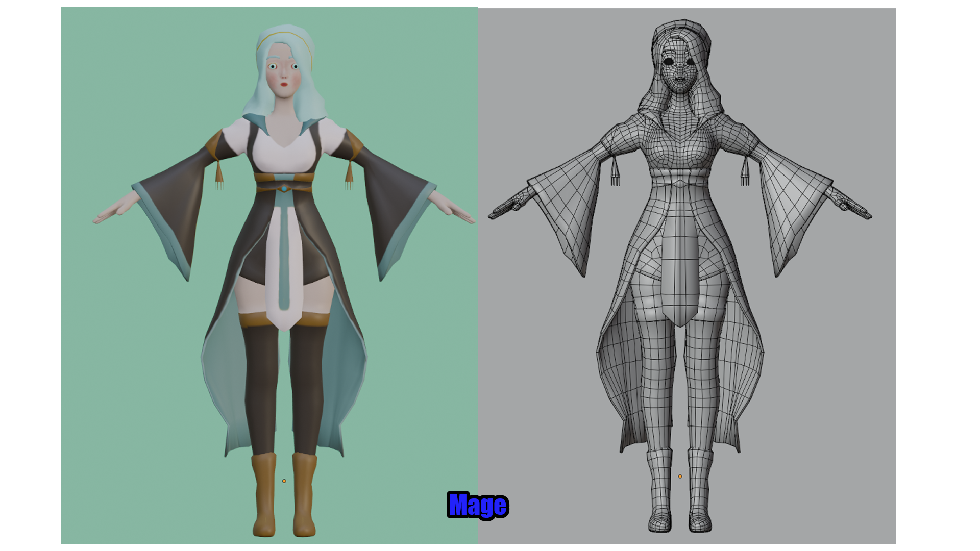Click the teal gem on the rendered belt
This screenshot has width=980, height=551.
pyautogui.click(x=284, y=188)
